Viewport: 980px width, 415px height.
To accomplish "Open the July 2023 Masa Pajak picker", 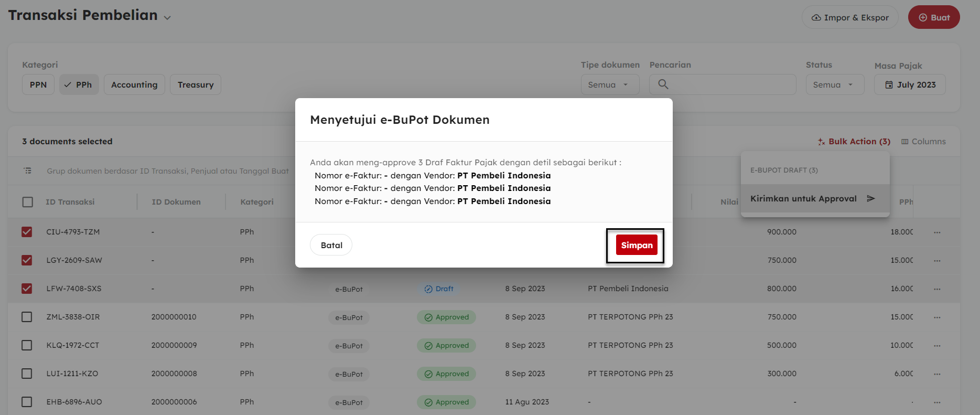I will coord(909,84).
